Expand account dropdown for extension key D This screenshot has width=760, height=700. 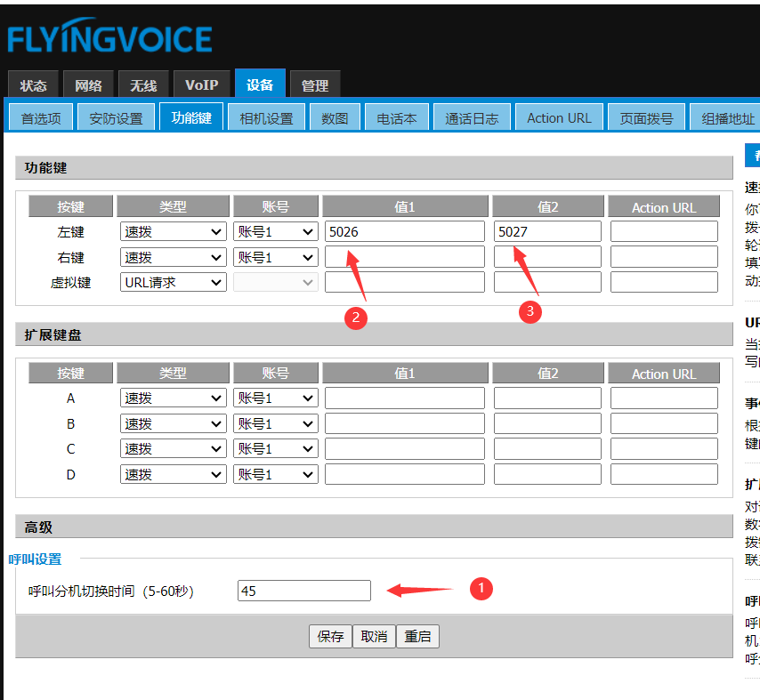point(275,474)
